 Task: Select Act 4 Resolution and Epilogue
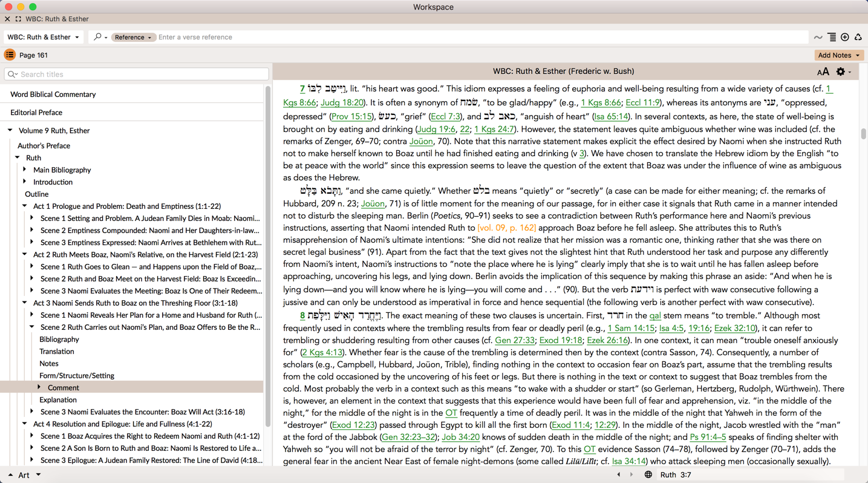point(123,424)
